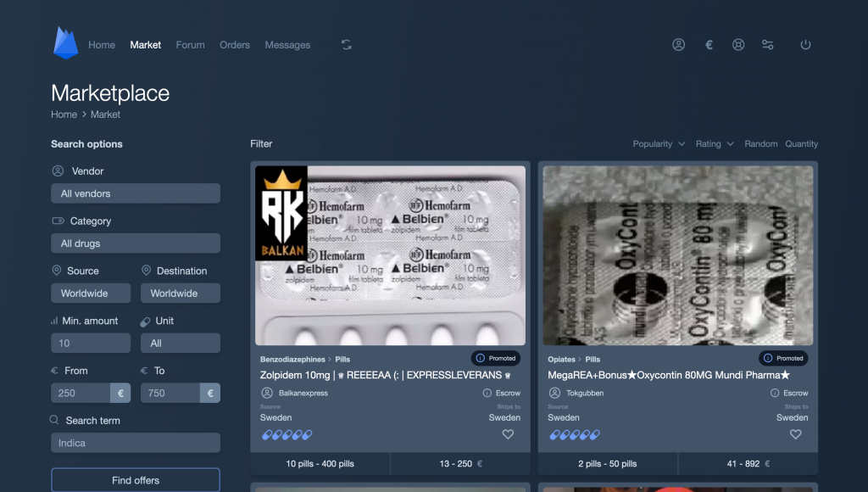The image size is (868, 492).
Task: Open the Orders navigation item
Action: 235,45
